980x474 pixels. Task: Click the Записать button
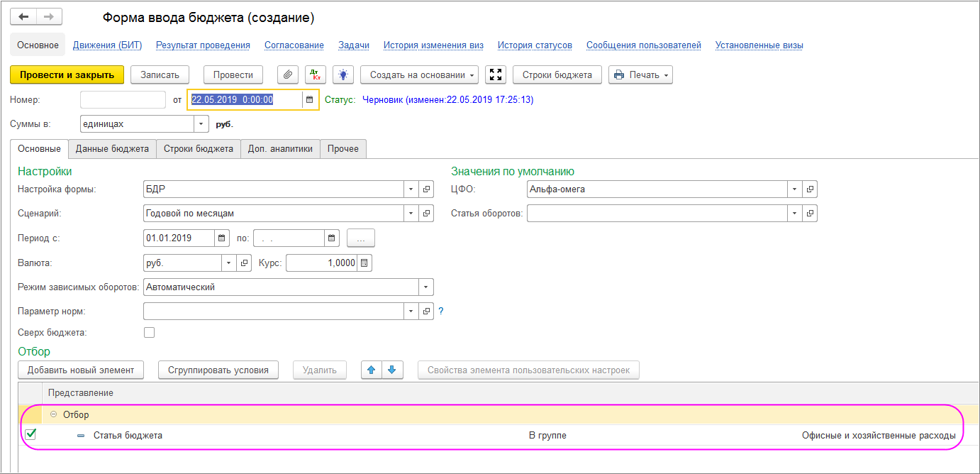pyautogui.click(x=160, y=75)
